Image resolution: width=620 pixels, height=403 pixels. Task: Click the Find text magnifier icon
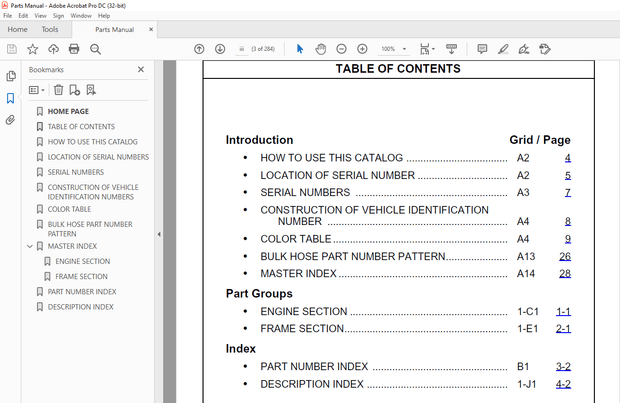coord(95,49)
